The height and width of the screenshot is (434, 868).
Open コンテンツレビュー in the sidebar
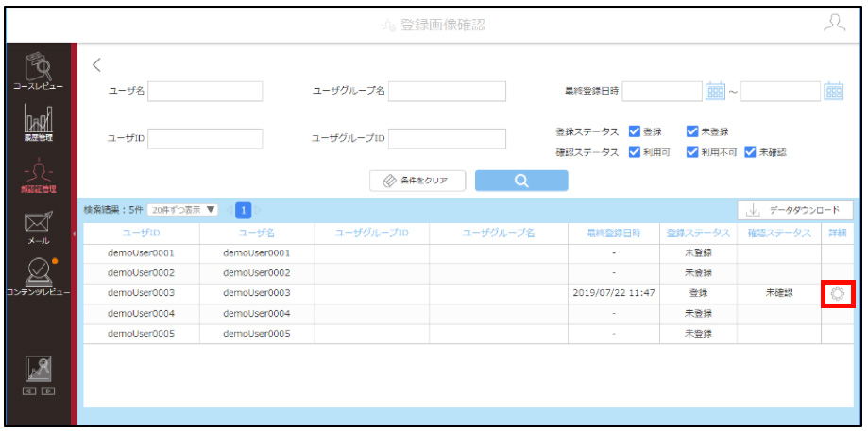(38, 276)
